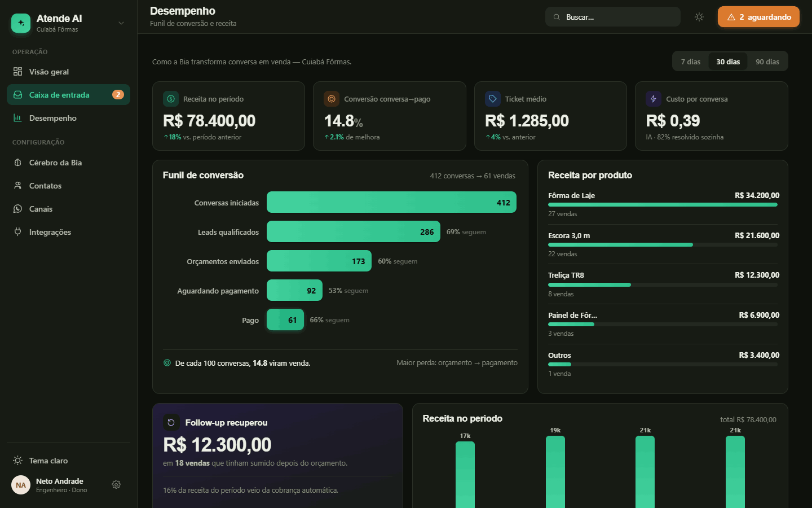
Task: Click the warning triangle icon in the aguardando button
Action: (x=731, y=17)
